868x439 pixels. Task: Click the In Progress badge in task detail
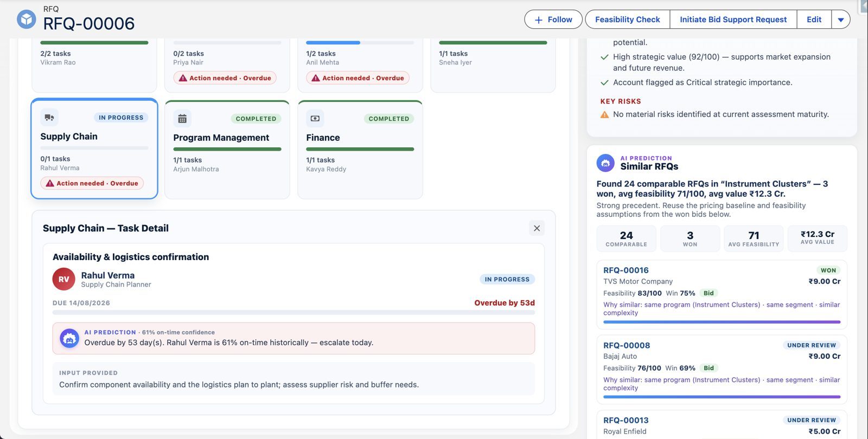(x=507, y=280)
